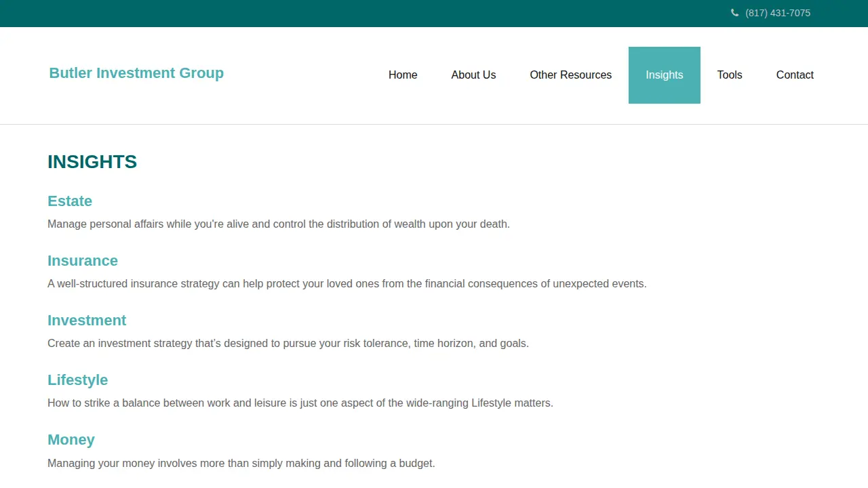Open the Insurance insights heading
Viewport: 868px width, 488px height.
[83, 261]
